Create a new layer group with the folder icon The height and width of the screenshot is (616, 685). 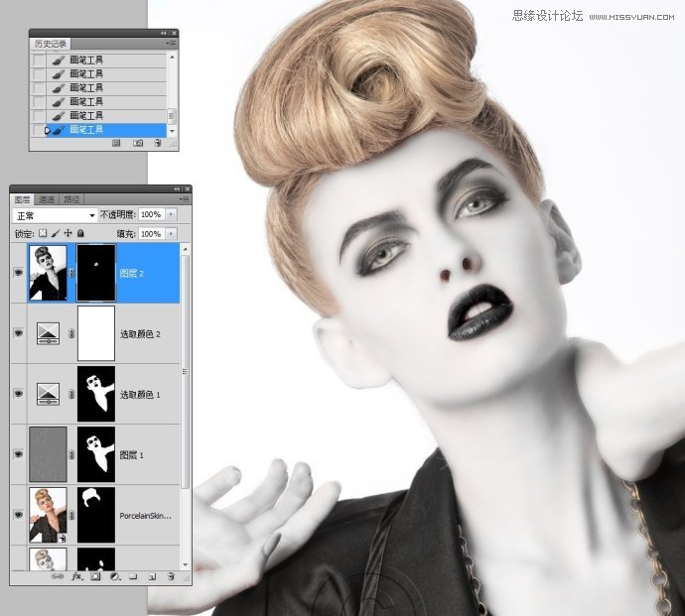coord(133,576)
